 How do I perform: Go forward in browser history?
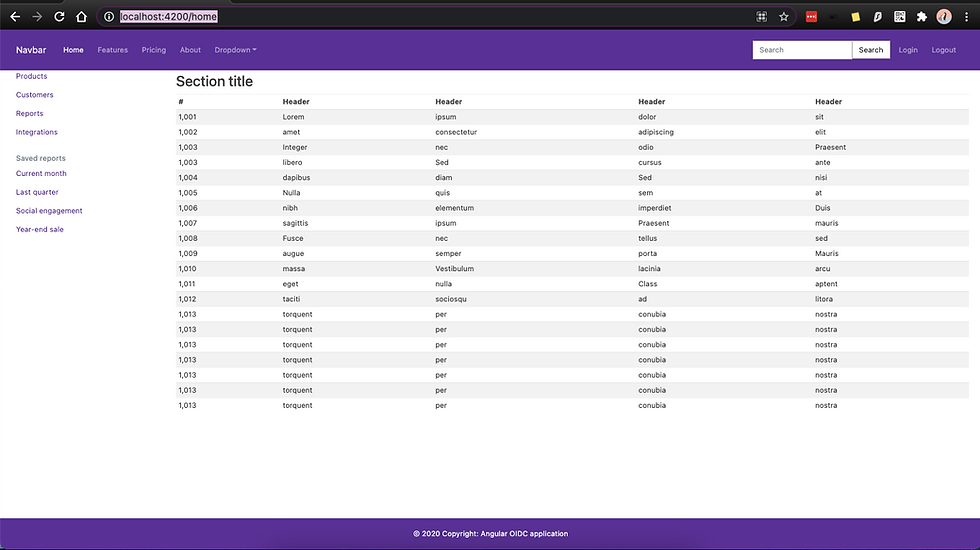click(x=37, y=17)
